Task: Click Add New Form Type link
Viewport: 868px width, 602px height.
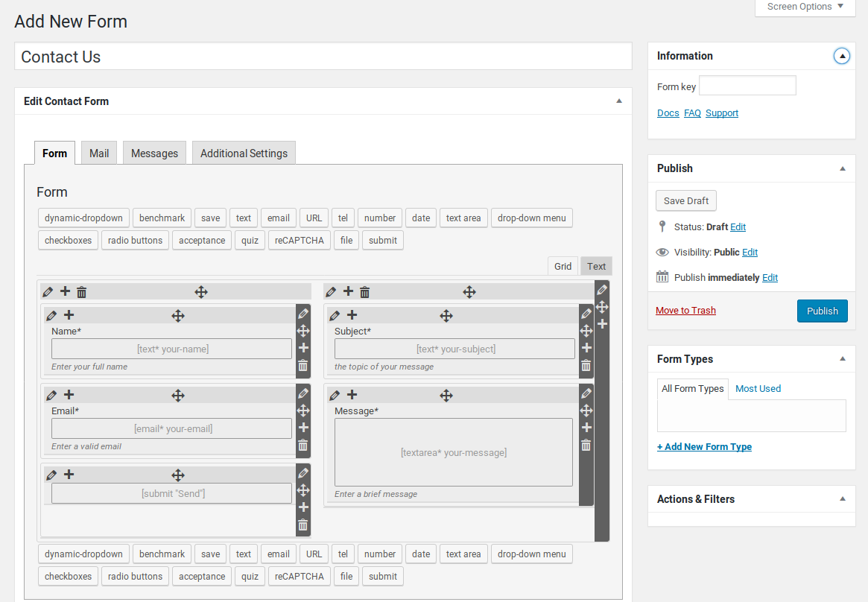Action: click(704, 446)
